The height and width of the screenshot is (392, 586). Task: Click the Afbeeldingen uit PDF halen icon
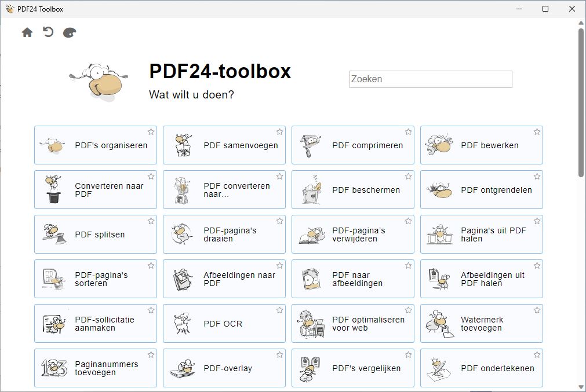(439, 279)
